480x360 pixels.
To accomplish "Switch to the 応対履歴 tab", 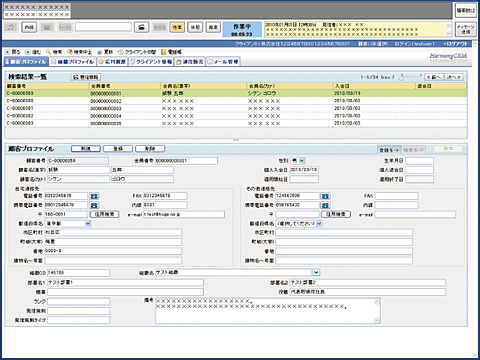I will click(112, 62).
